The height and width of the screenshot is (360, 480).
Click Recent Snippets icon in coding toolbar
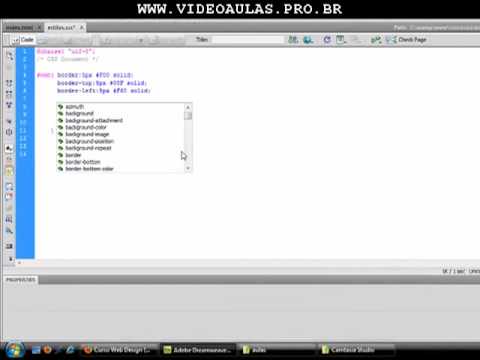point(9,219)
